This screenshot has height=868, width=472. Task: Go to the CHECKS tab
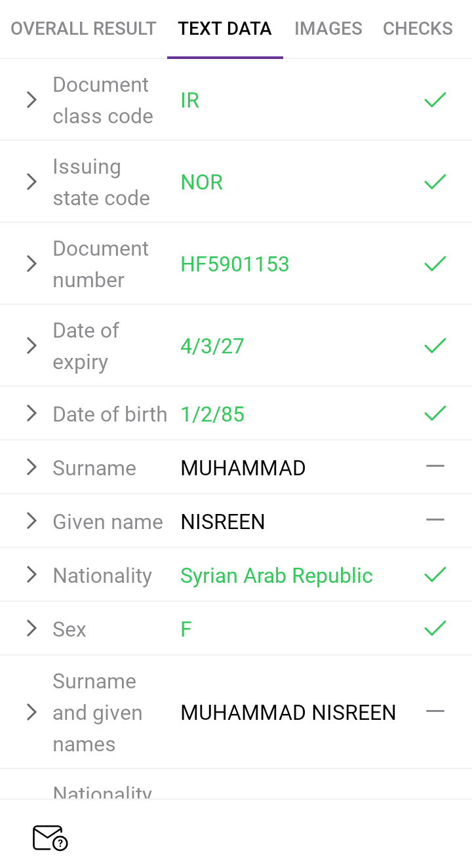point(418,29)
